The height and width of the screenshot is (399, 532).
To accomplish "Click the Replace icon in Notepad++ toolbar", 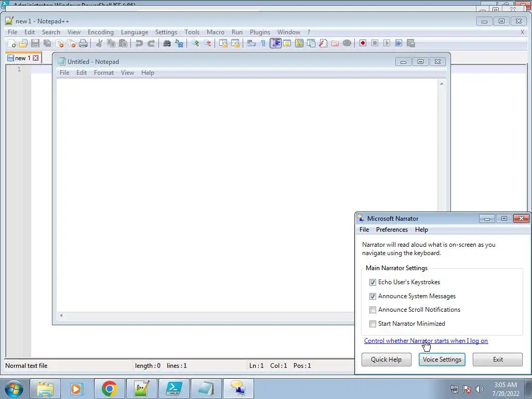I will click(x=179, y=43).
